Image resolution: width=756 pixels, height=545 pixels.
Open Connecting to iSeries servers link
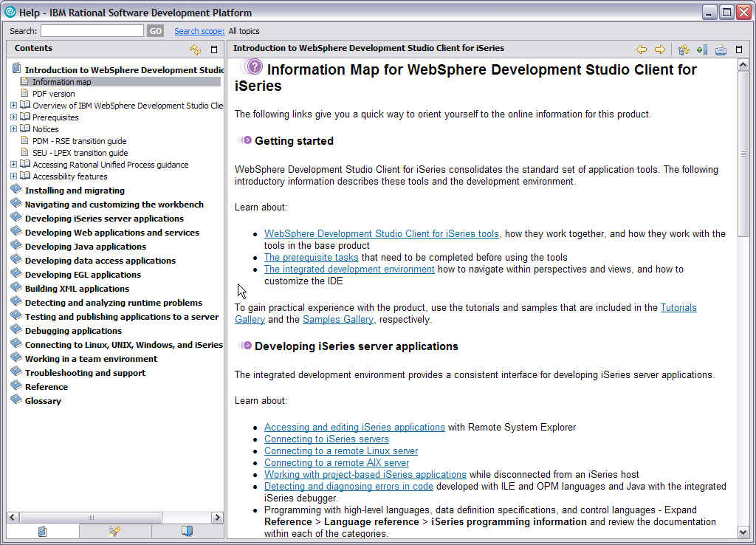326,439
